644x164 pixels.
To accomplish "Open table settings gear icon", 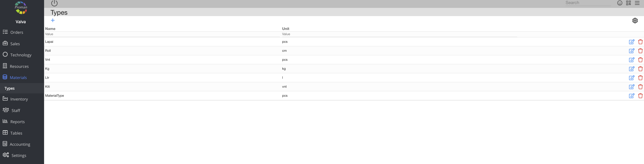I will click(x=635, y=21).
